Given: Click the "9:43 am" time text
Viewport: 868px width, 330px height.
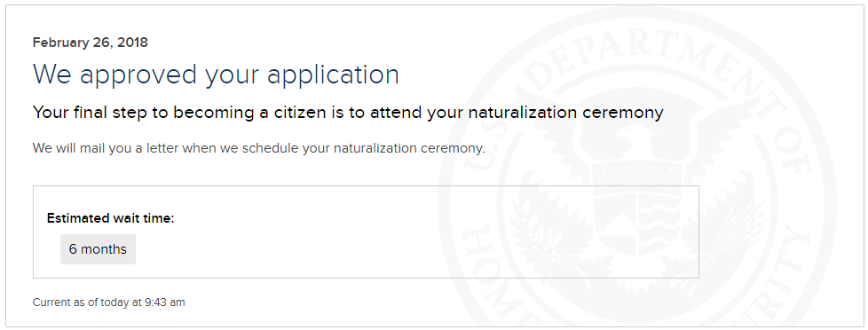Looking at the screenshot, I should pyautogui.click(x=165, y=302).
